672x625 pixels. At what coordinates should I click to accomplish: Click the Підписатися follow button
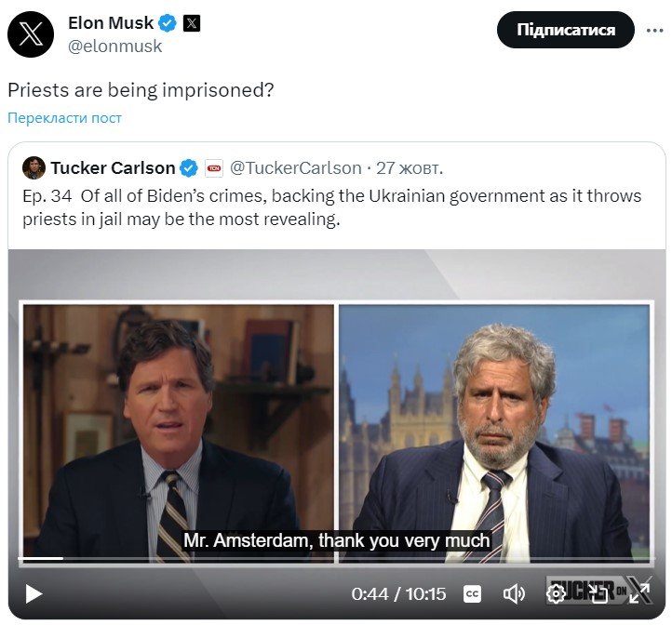[566, 30]
